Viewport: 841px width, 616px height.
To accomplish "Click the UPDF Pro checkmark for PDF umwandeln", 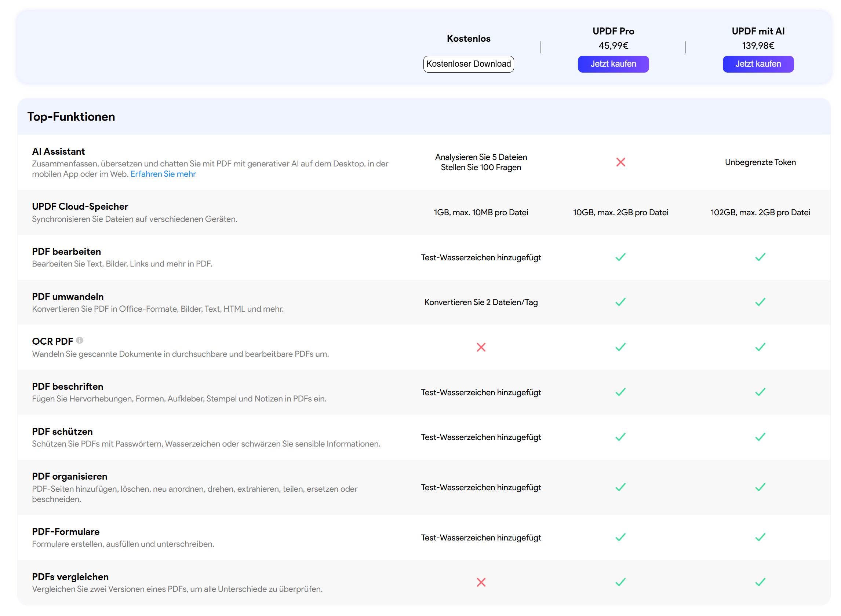I will click(620, 302).
